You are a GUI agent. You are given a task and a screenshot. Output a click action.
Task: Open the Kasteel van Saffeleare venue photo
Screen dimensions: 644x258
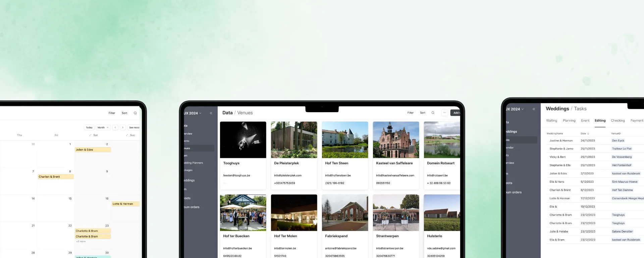pyautogui.click(x=396, y=140)
